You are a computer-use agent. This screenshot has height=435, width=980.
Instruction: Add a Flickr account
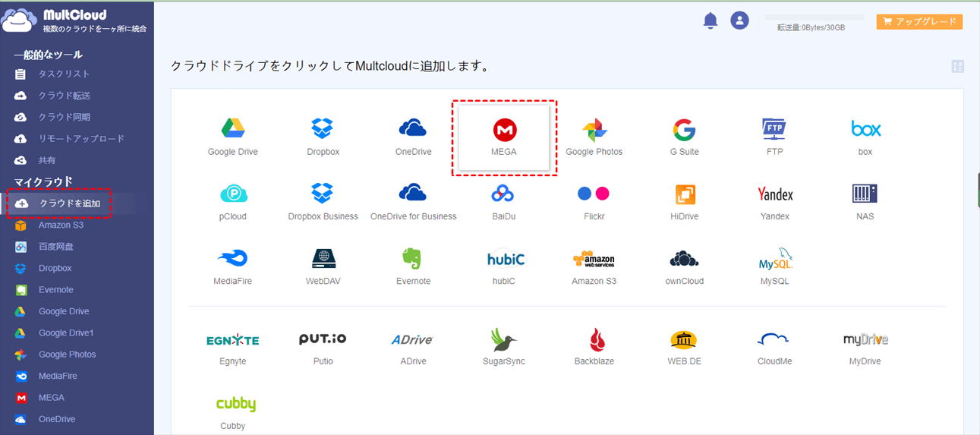pos(594,202)
